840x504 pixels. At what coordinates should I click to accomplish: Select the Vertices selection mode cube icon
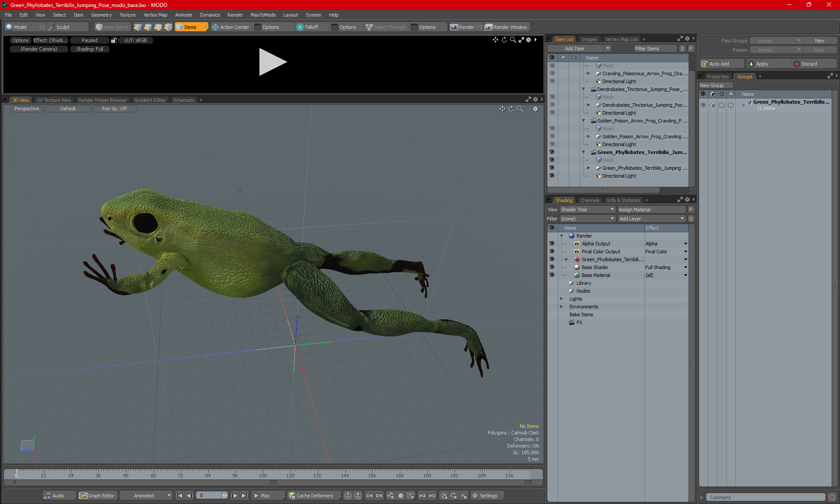[138, 27]
